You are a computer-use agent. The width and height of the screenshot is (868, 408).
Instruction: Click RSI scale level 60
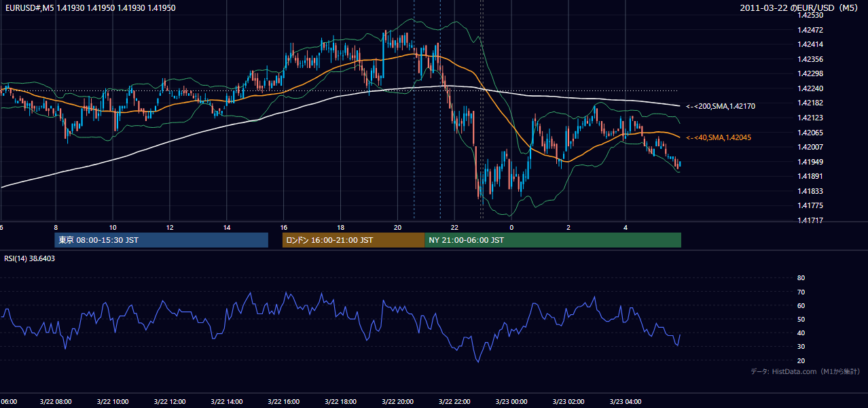(x=801, y=305)
